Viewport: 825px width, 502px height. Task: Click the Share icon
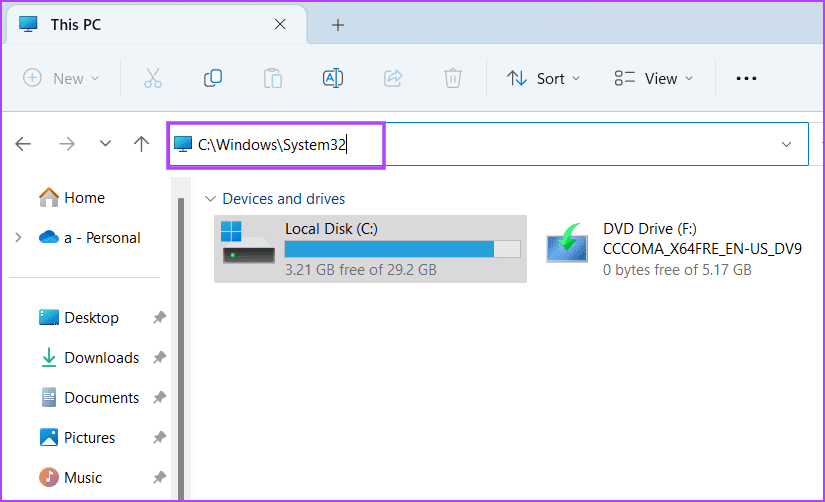click(393, 78)
